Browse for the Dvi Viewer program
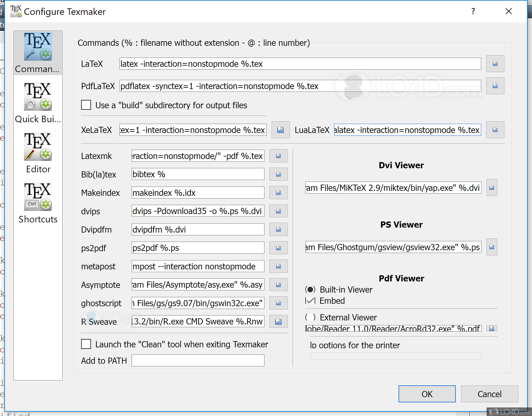Viewport: 532px width, 416px height. 491,187
